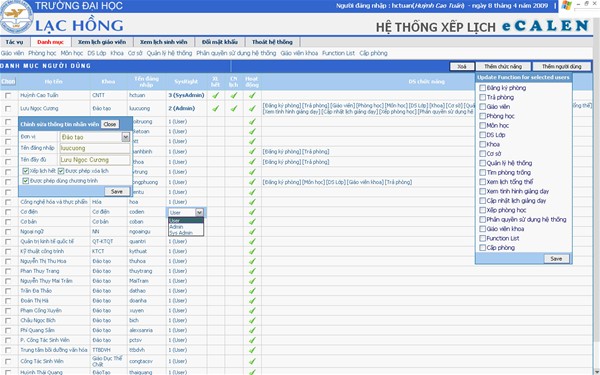600x375 pixels.
Task: Uncheck Được phép dùng chương trình
Action: pos(26,181)
